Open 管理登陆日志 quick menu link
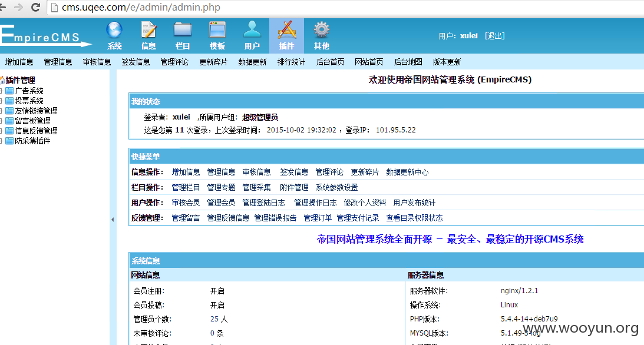644x345 pixels. [x=263, y=203]
